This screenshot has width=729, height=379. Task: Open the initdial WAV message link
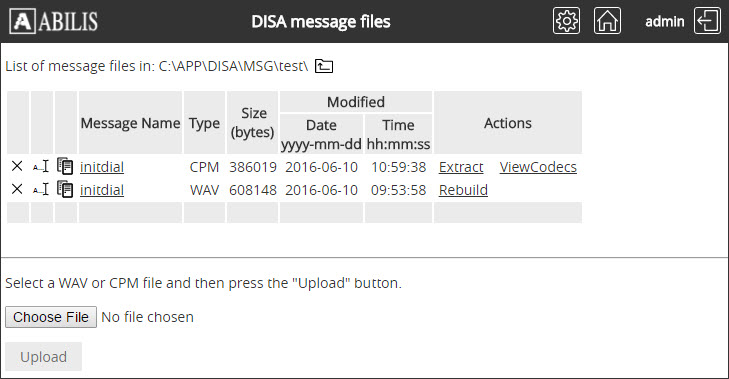tap(102, 190)
